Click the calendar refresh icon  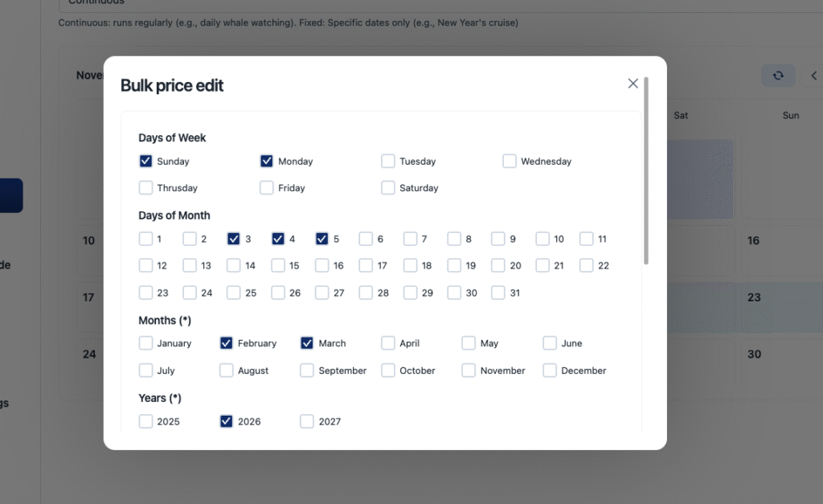pyautogui.click(x=778, y=76)
